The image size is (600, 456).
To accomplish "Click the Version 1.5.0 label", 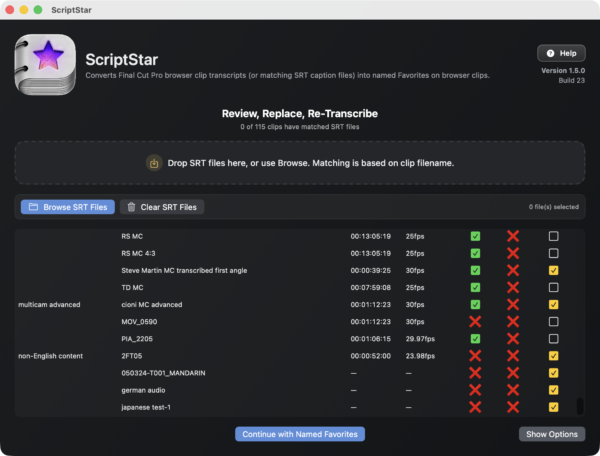I will [x=563, y=70].
